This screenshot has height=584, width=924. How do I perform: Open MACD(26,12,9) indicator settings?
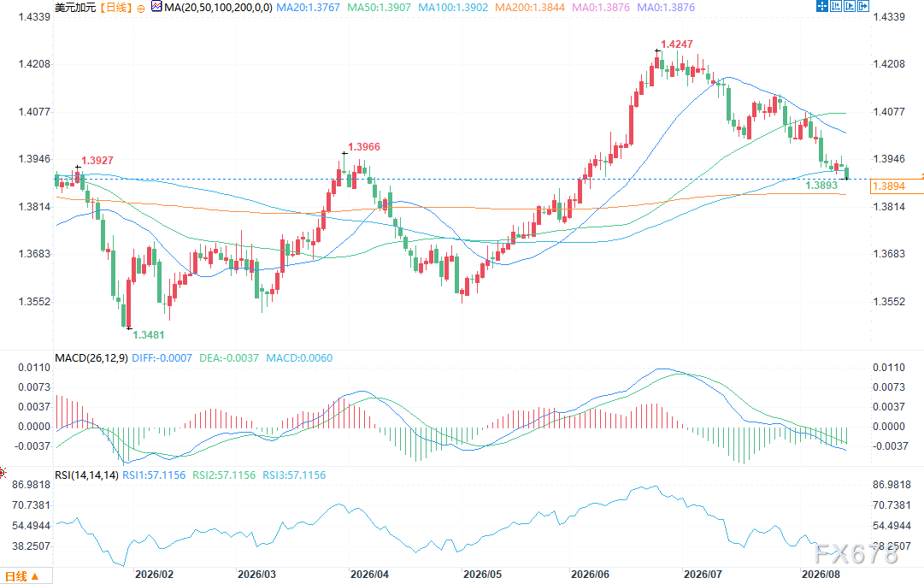point(91,357)
